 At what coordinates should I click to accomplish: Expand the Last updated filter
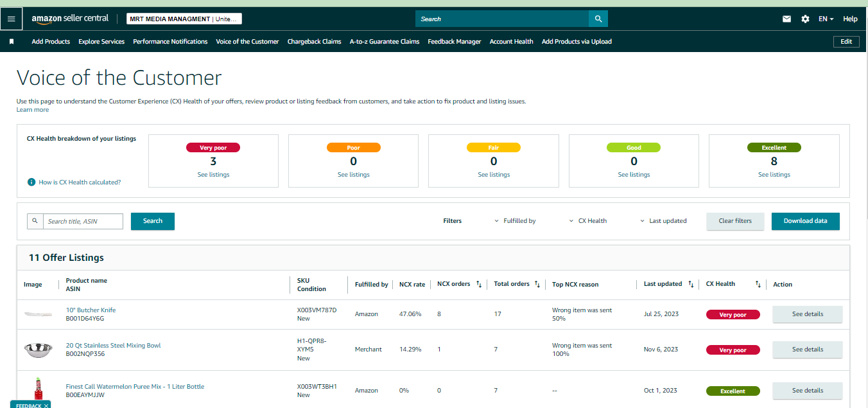coord(663,221)
